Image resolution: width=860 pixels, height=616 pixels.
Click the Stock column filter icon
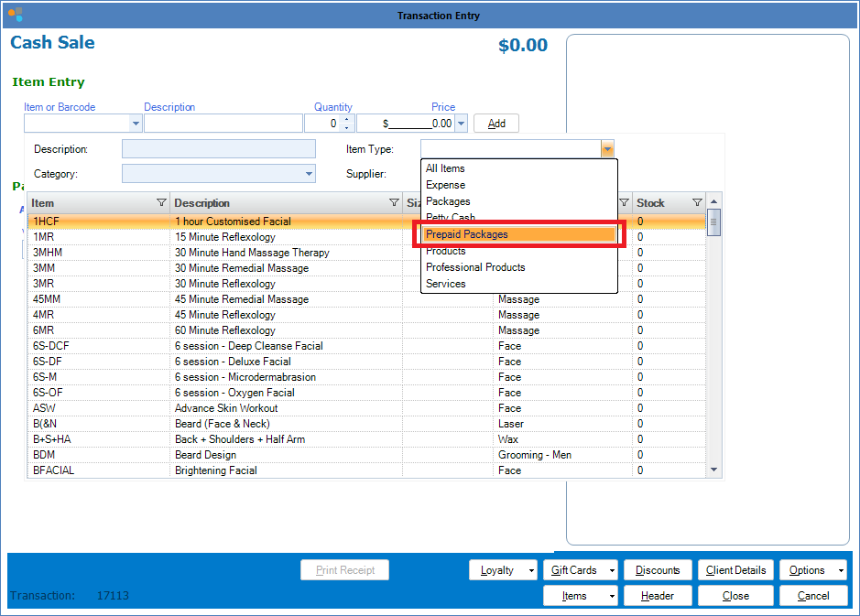click(697, 203)
